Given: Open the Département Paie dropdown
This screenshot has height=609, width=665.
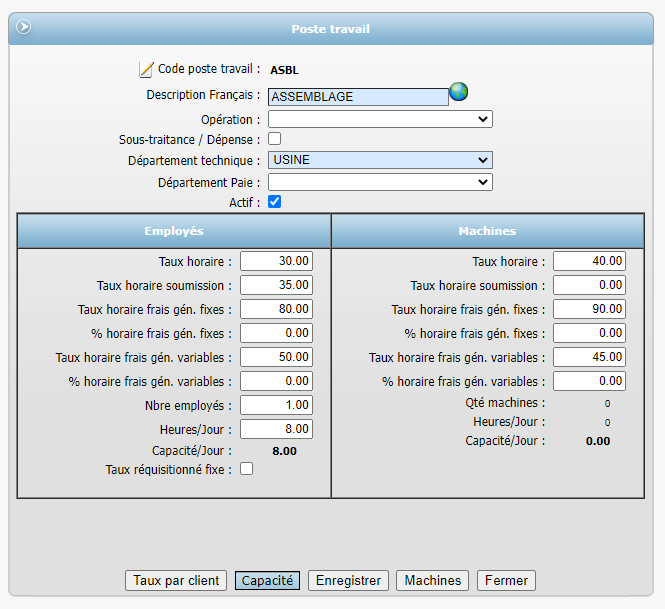Looking at the screenshot, I should (380, 182).
